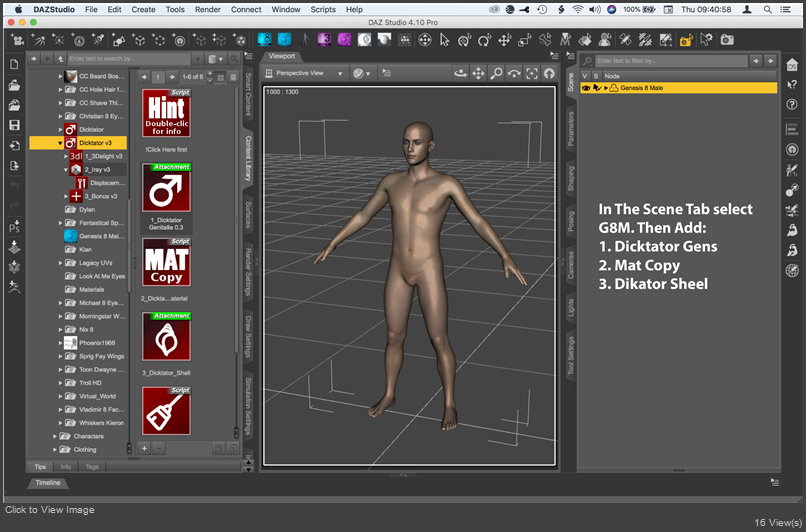This screenshot has height=532, width=806.
Task: Open the content database dropdown
Action: 216,59
